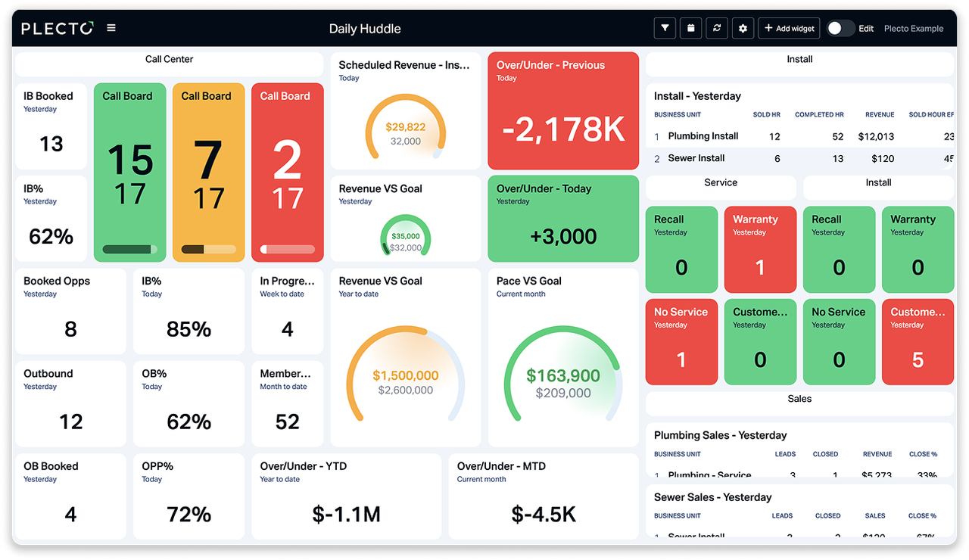Click the Add widget button
This screenshot has width=969, height=560.
(789, 27)
